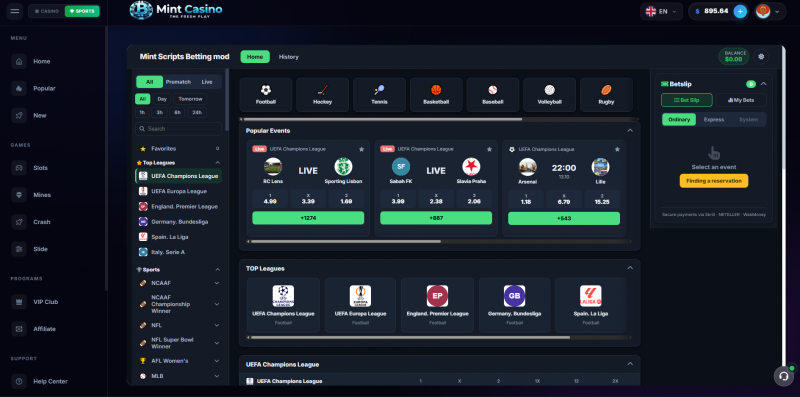Viewport: 800px width, 397px height.
Task: Collapse the Sports section in league list
Action: tap(217, 269)
